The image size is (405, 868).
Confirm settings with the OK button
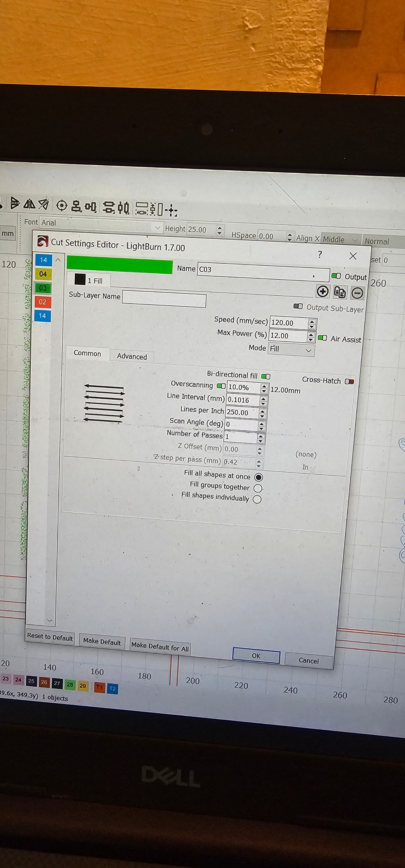(x=256, y=656)
